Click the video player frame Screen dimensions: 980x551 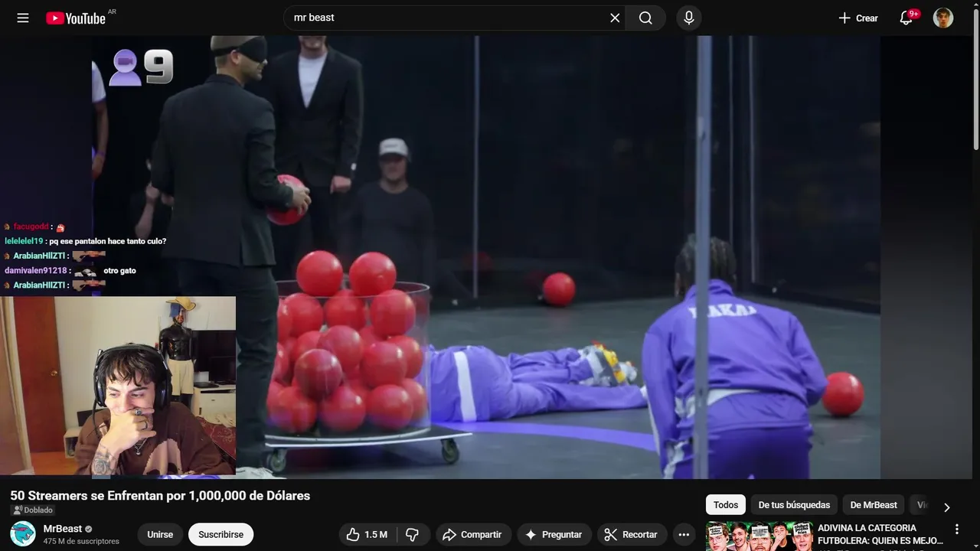[x=485, y=257]
